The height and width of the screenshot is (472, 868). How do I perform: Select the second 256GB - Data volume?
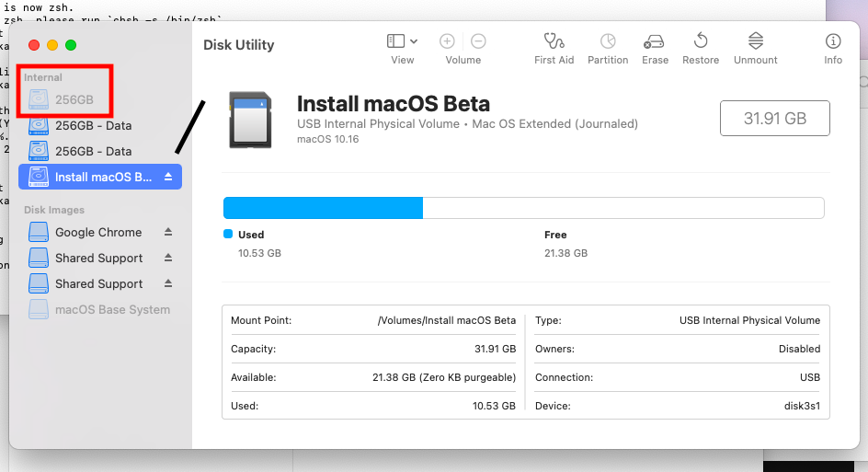tap(93, 151)
